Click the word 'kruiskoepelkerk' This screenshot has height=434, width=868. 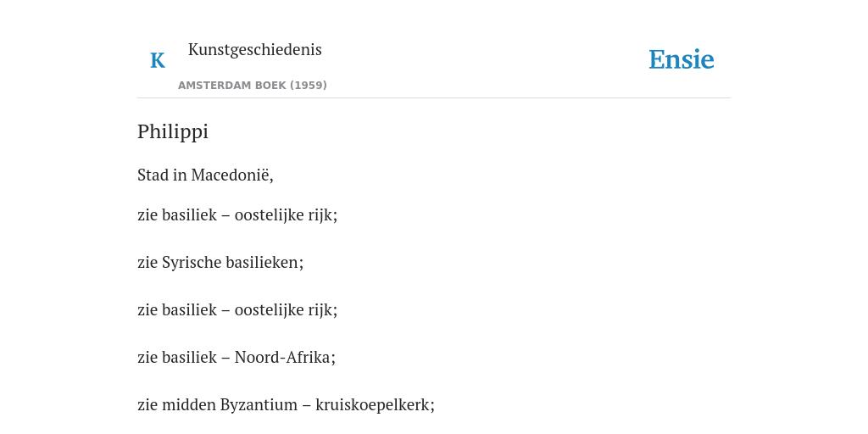click(375, 405)
